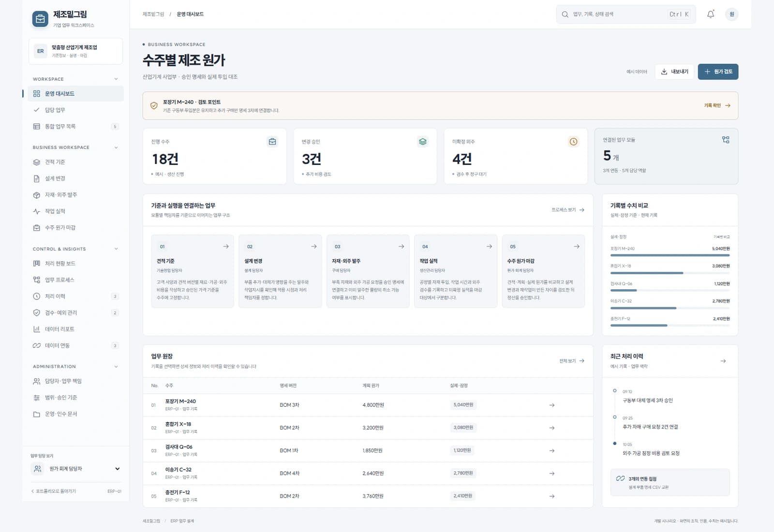774x532 pixels.
Task: Click the 5,040만원 value in the ledger table
Action: click(x=463, y=405)
